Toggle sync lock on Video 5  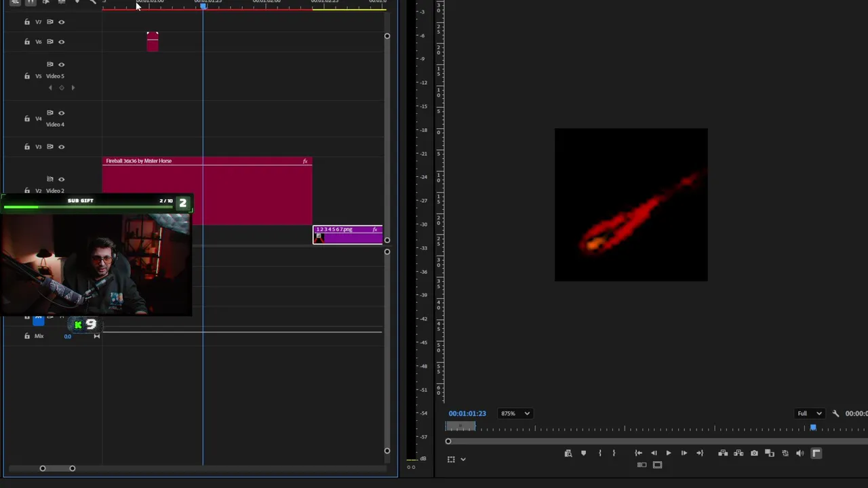[50, 64]
